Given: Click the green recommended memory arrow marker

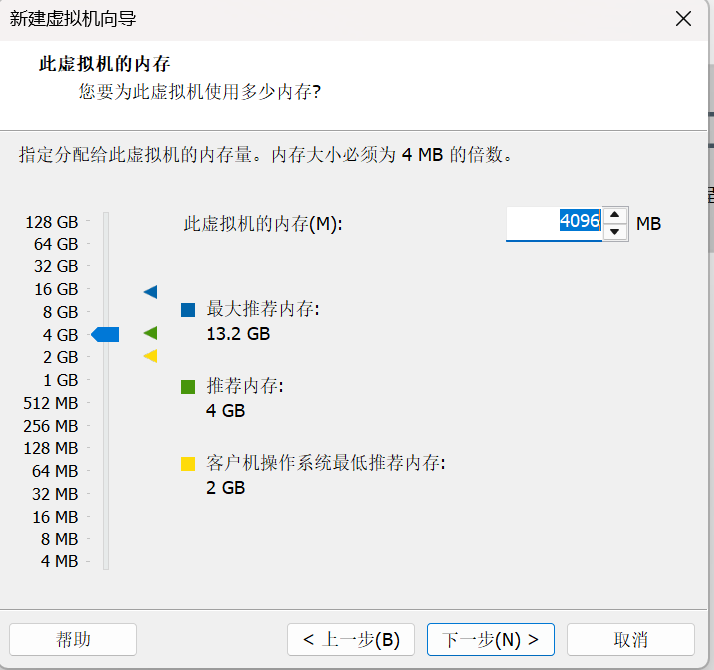Looking at the screenshot, I should click(x=151, y=333).
